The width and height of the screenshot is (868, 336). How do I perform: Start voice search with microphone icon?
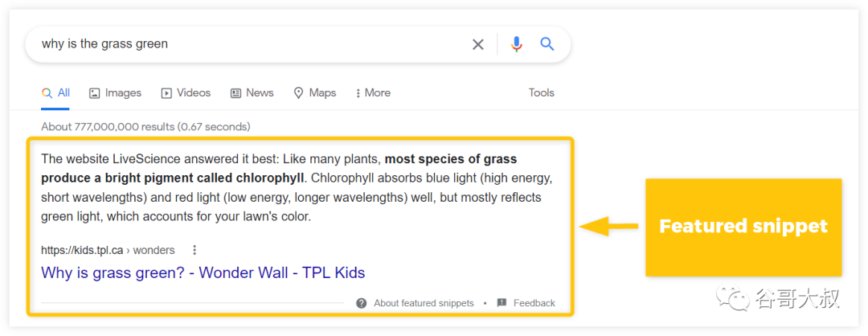coord(517,44)
